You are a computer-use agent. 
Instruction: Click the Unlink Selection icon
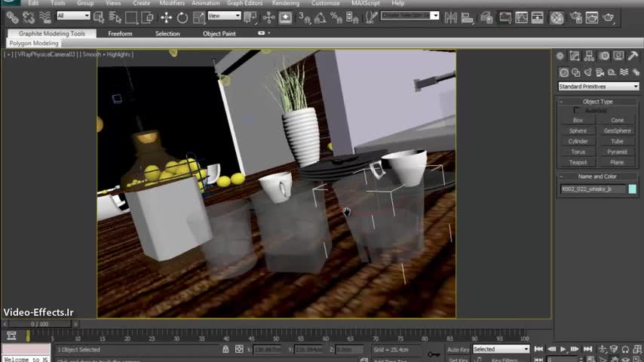(x=29, y=17)
